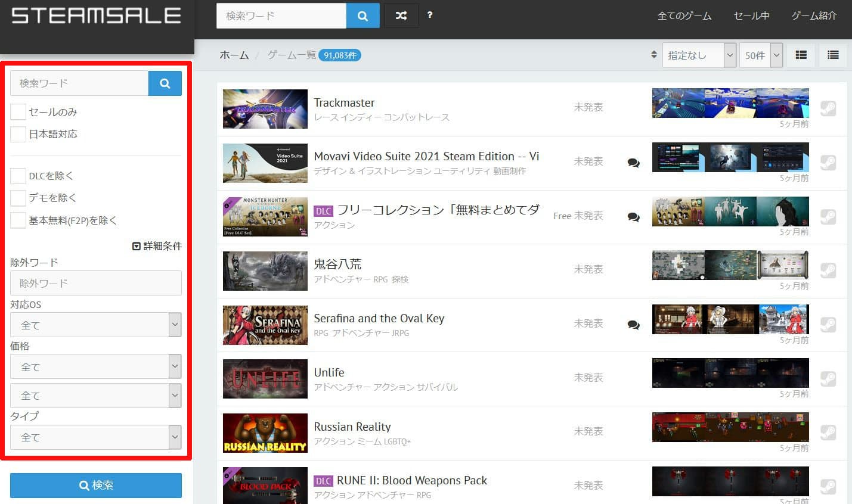Click the 91,083件 count badge
The height and width of the screenshot is (504, 852).
[x=340, y=55]
